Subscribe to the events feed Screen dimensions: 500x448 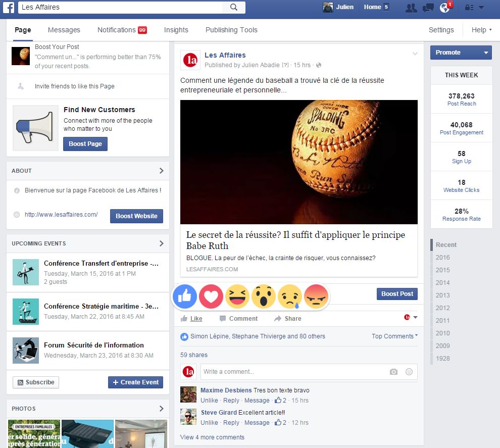point(36,382)
